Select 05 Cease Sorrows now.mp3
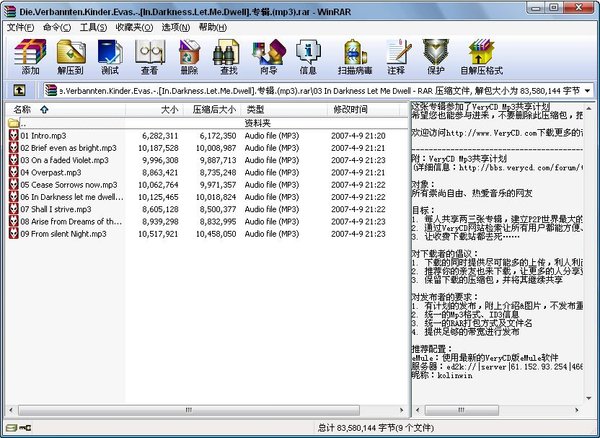 pyautogui.click(x=68, y=184)
